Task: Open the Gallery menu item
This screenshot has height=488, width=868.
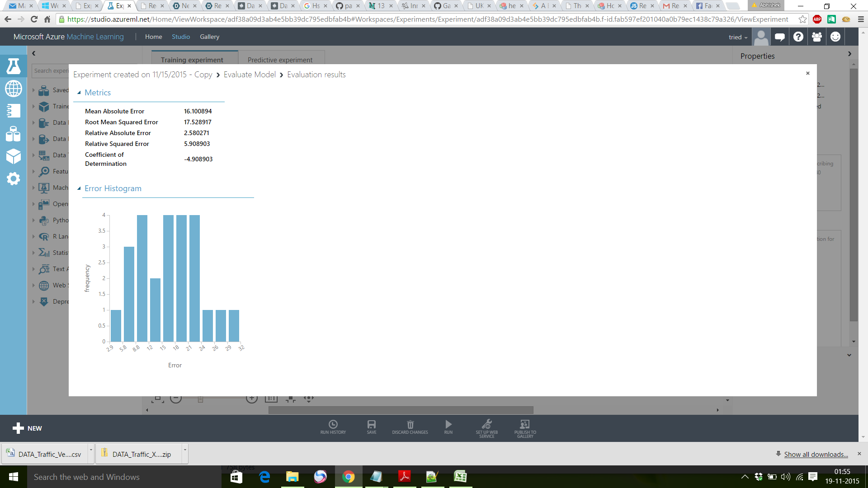Action: click(x=209, y=37)
